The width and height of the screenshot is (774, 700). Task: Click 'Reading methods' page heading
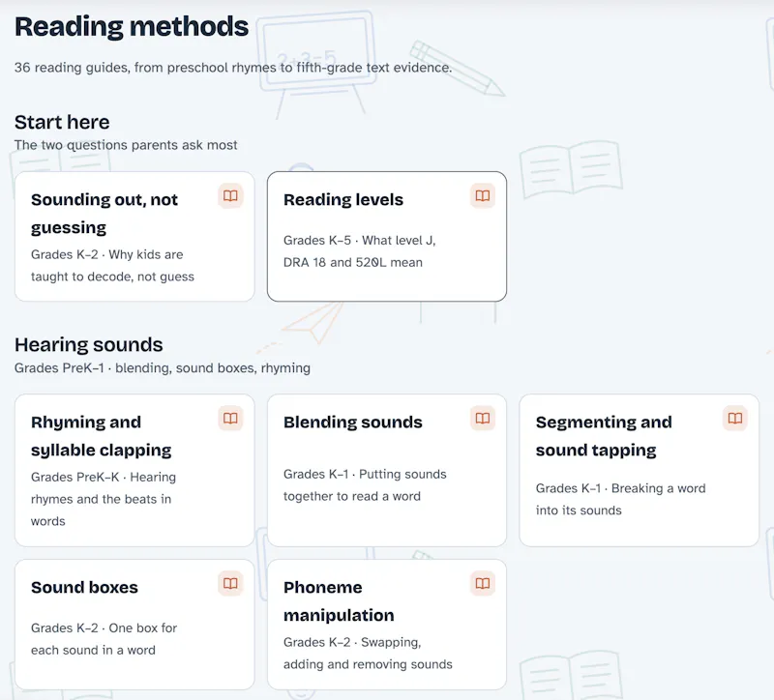pyautogui.click(x=132, y=27)
